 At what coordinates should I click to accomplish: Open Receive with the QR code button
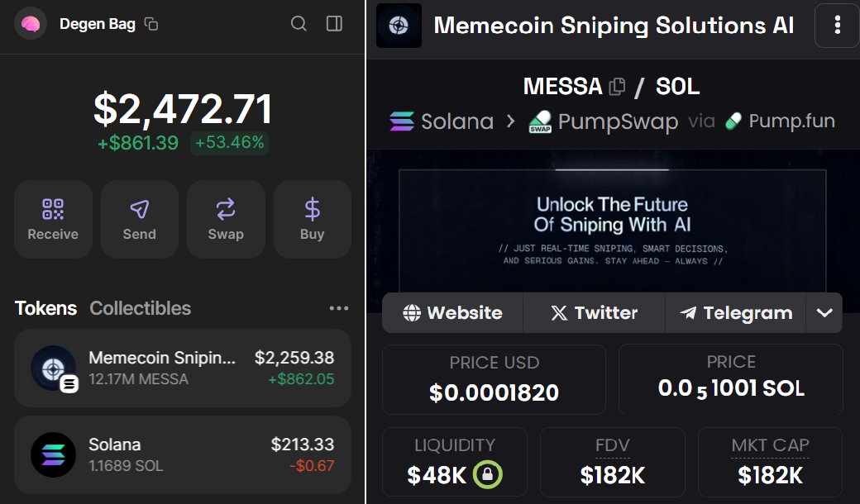[53, 219]
